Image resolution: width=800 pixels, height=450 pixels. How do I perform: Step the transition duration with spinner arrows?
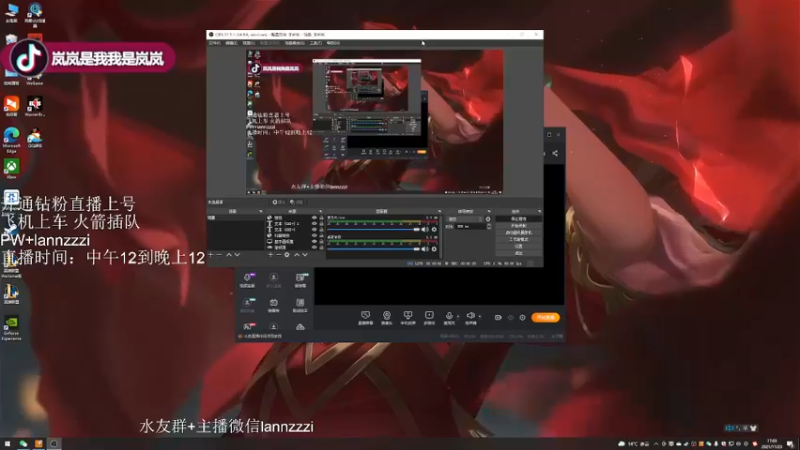tap(489, 227)
